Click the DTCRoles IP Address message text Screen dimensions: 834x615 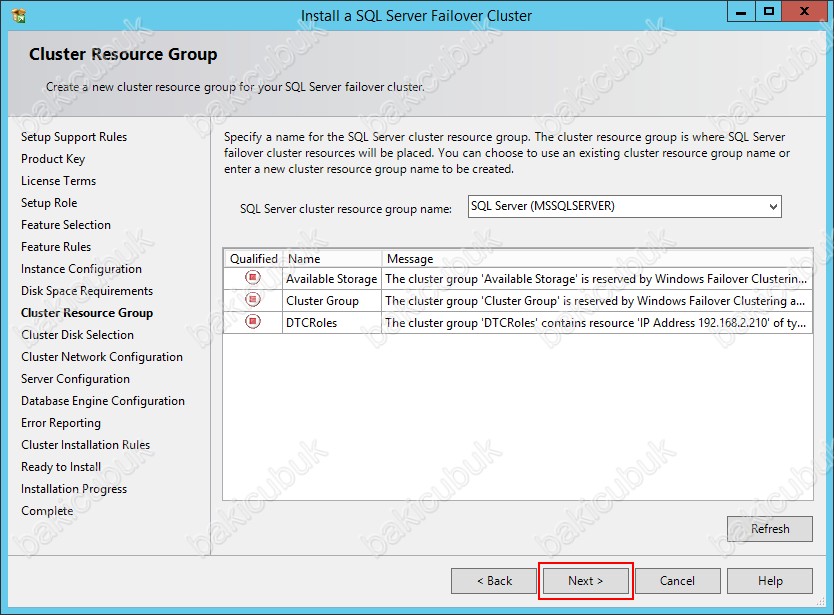595,323
